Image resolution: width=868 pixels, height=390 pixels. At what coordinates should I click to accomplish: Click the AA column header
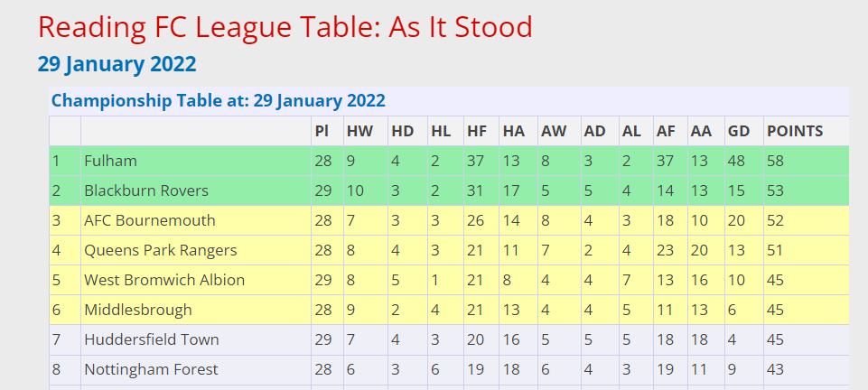(x=701, y=131)
